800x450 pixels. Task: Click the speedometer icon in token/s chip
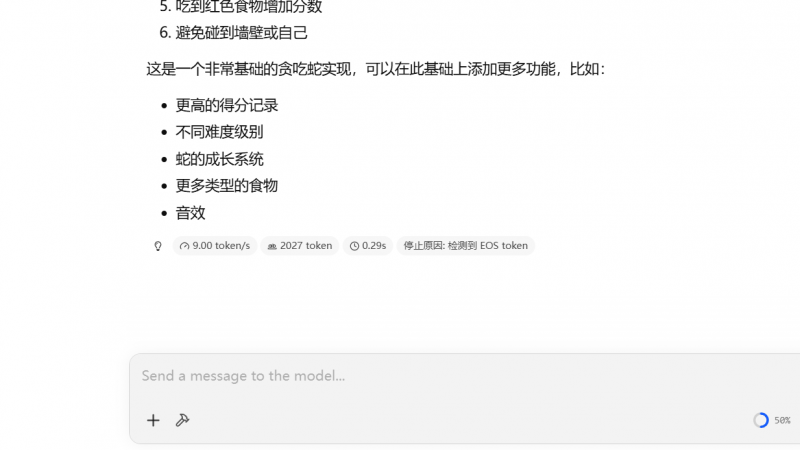(185, 246)
